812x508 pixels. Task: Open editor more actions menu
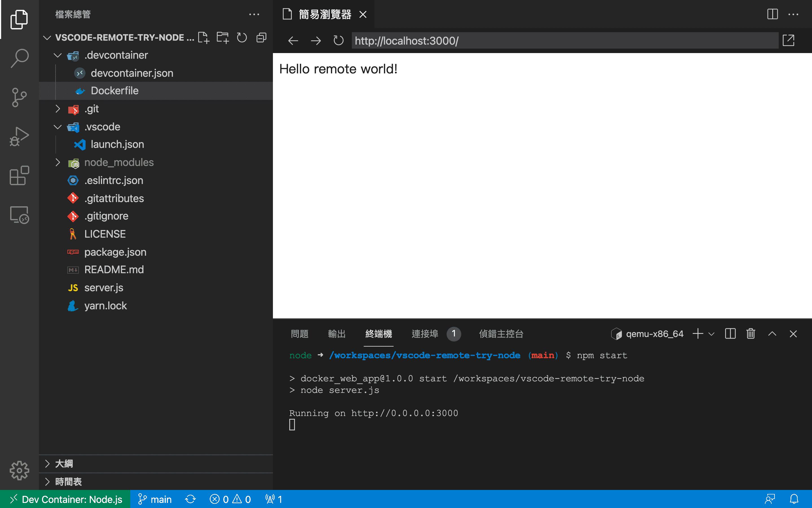pos(793,14)
